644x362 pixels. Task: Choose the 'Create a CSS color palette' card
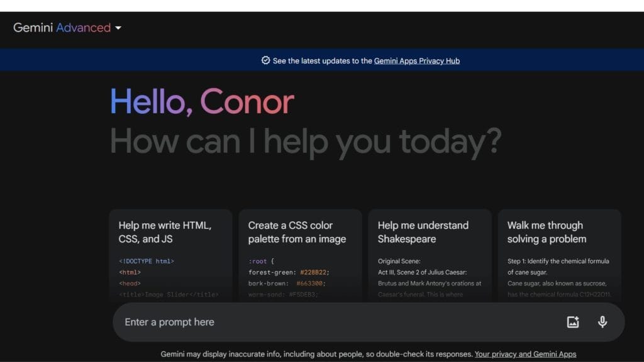click(300, 255)
